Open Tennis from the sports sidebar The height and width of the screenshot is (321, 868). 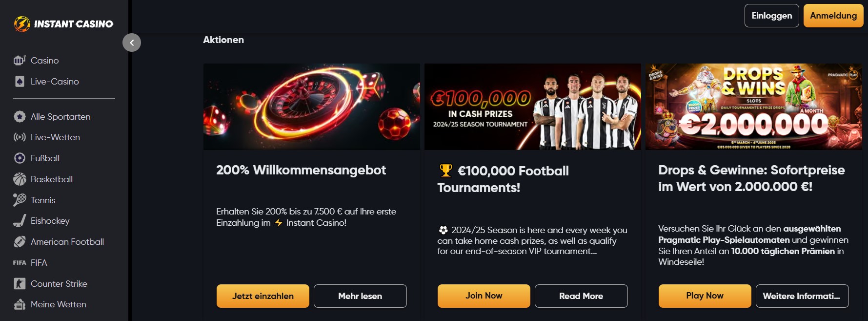(19, 200)
